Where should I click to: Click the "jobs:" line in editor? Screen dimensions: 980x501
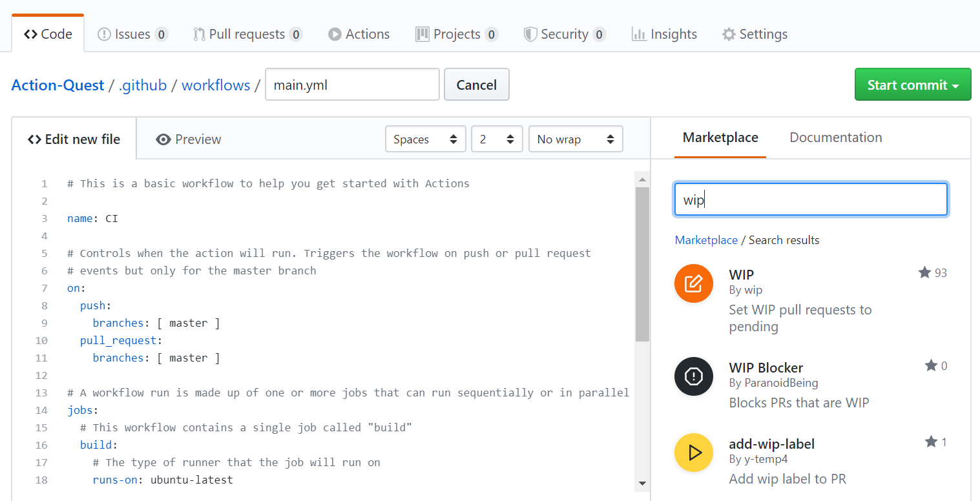[83, 410]
